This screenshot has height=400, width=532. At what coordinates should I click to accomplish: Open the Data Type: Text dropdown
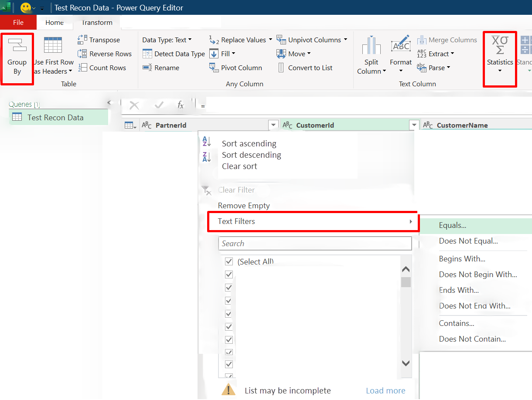(x=167, y=40)
